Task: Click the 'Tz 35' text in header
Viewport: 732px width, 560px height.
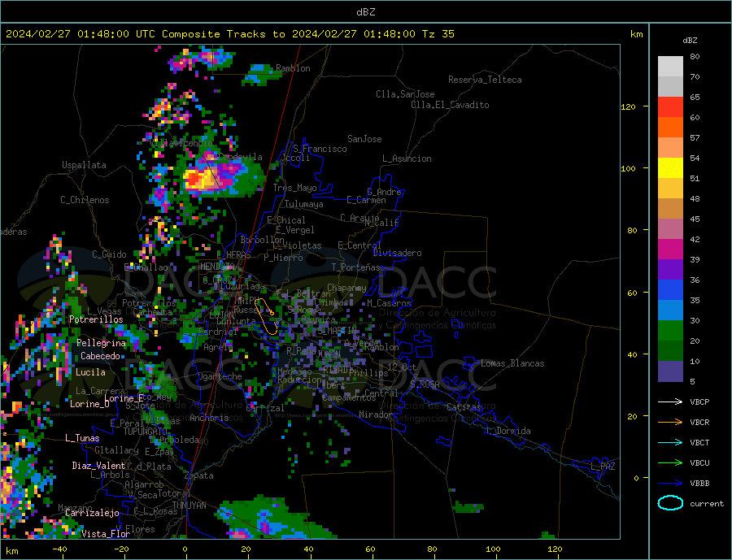Action: coord(438,34)
